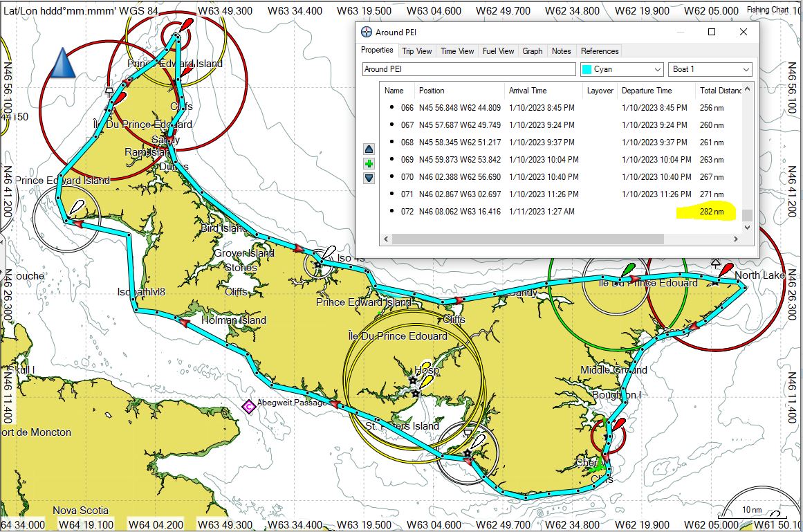Click the purple diamond marker at Abegweit Passage
The height and width of the screenshot is (532, 803).
point(248,407)
